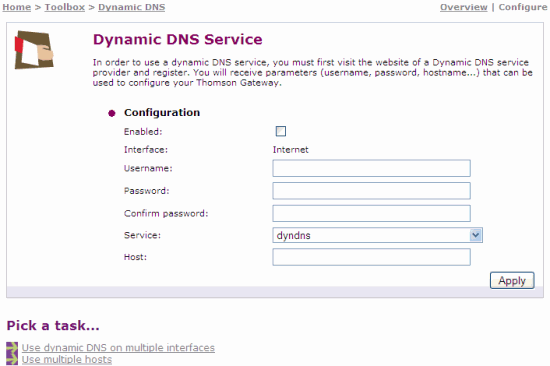Image resolution: width=550 pixels, height=366 pixels.
Task: Click the Service: label
Action: tap(142, 235)
